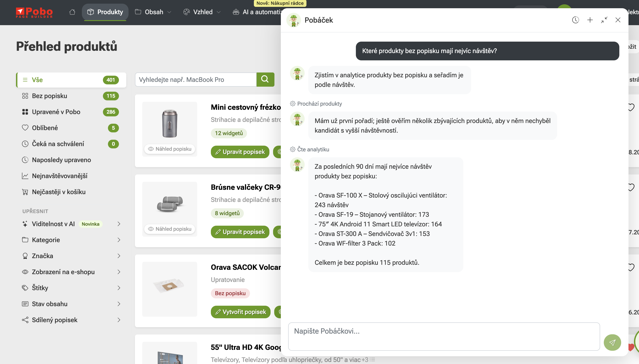639x364 pixels.
Task: Show Nejčastěji v košíku products
Action: click(71, 192)
